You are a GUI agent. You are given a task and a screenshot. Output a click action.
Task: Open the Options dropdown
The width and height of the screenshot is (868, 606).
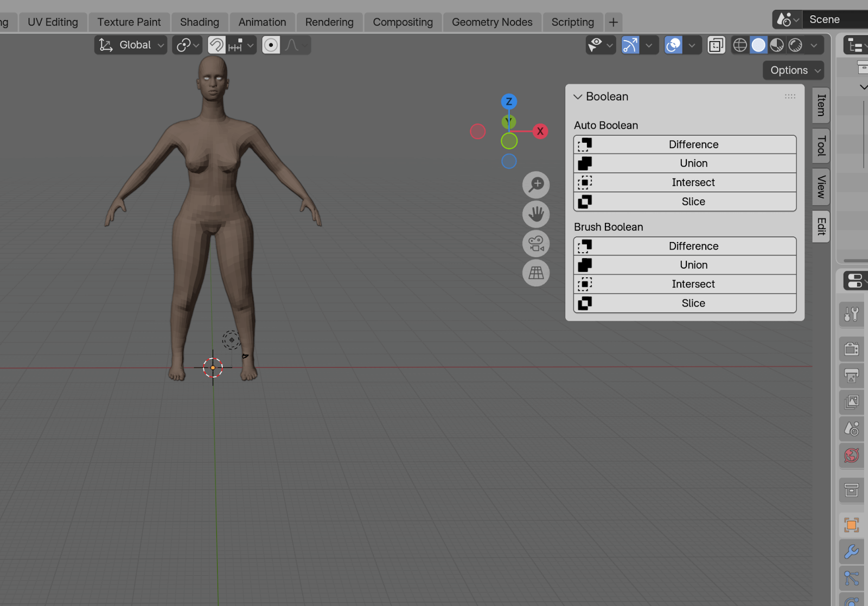click(x=793, y=71)
